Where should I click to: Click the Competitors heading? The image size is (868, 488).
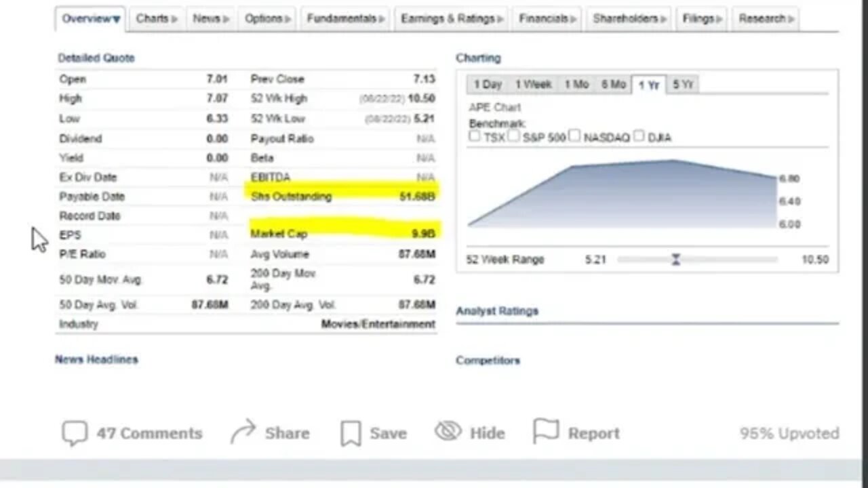488,361
